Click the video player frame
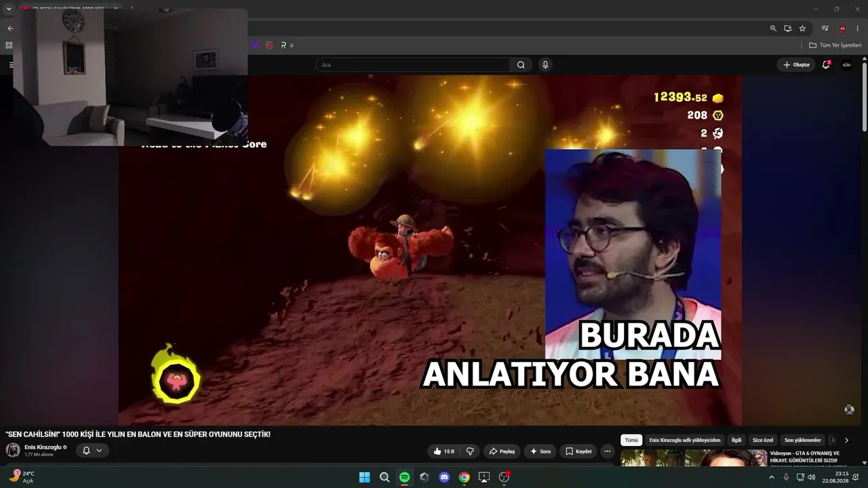The height and width of the screenshot is (488, 868). [x=430, y=250]
